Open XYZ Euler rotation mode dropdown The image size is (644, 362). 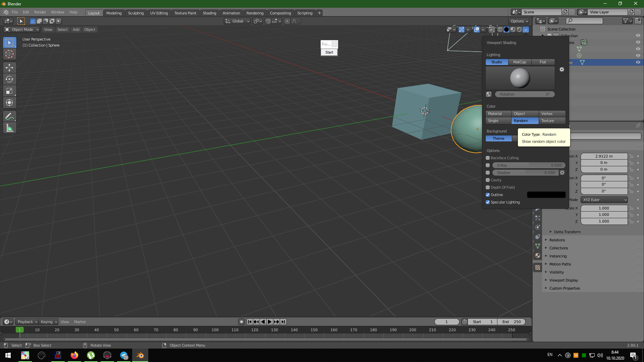[604, 200]
